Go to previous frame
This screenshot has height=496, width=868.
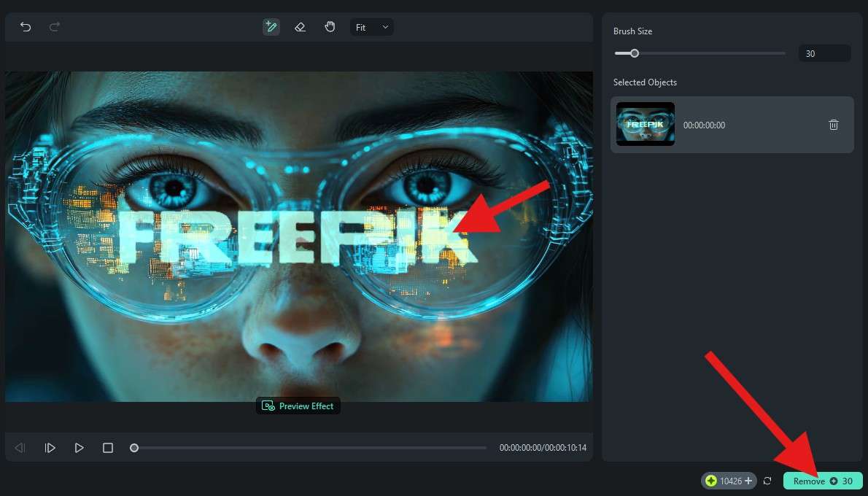pyautogui.click(x=20, y=447)
